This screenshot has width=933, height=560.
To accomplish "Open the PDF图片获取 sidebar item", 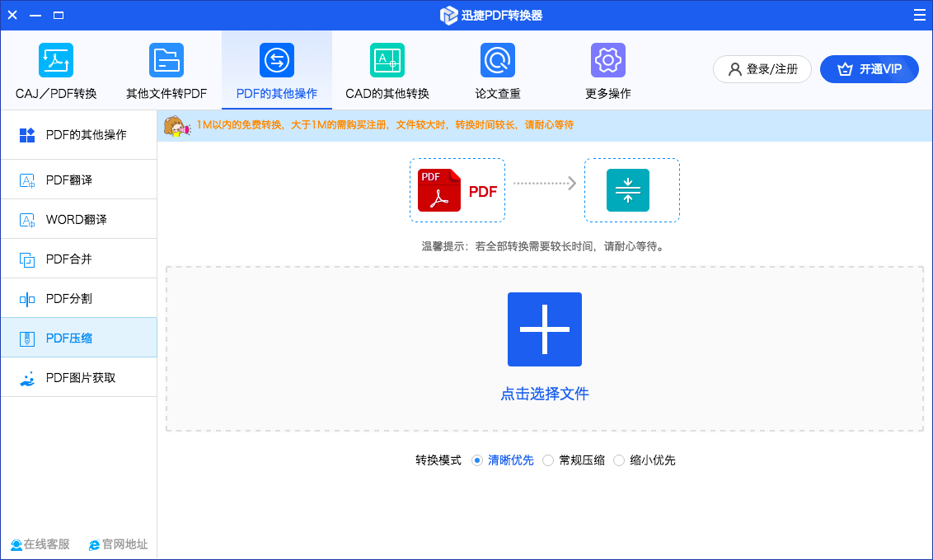I will (x=78, y=377).
